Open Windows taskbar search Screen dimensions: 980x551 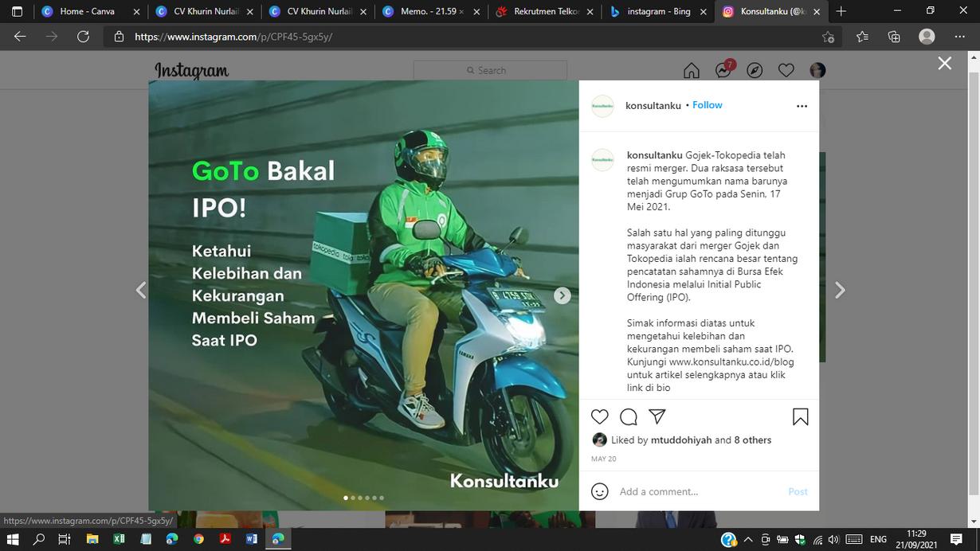point(38,539)
